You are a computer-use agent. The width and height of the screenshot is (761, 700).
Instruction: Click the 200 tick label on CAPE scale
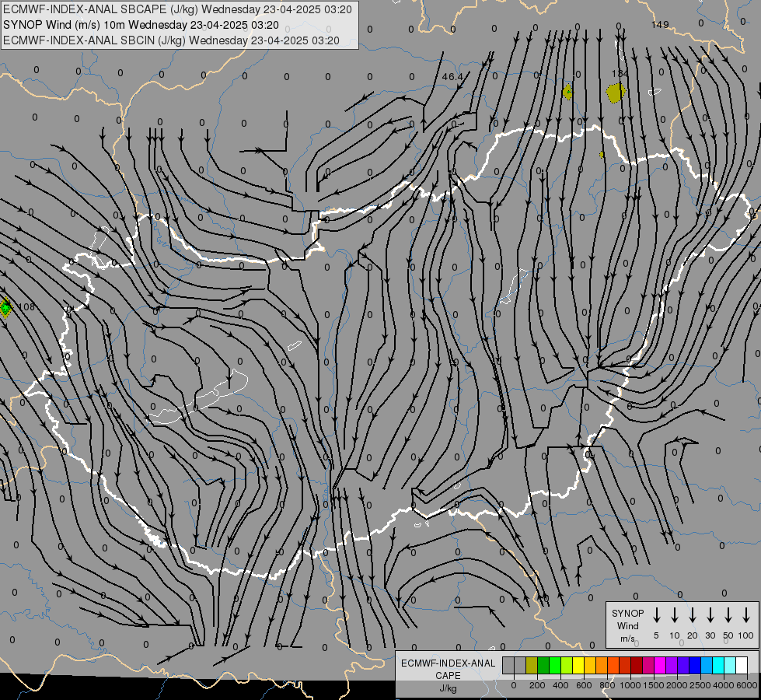pos(537,685)
